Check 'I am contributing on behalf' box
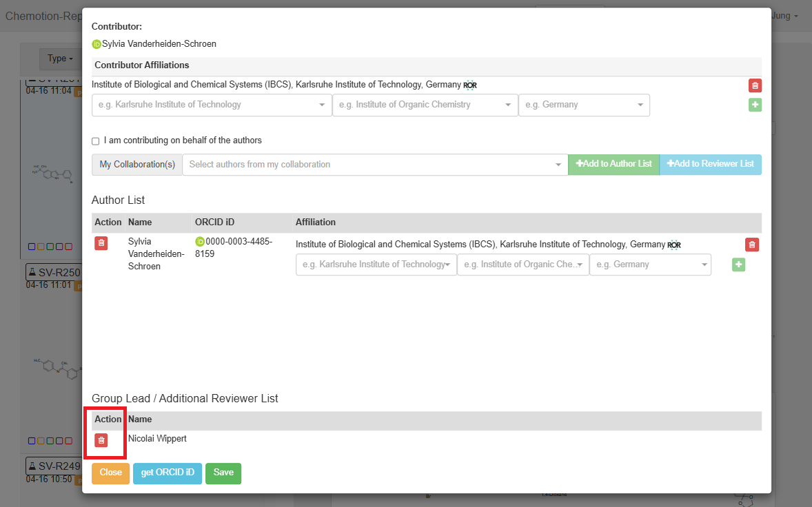This screenshot has height=507, width=812. (96, 141)
